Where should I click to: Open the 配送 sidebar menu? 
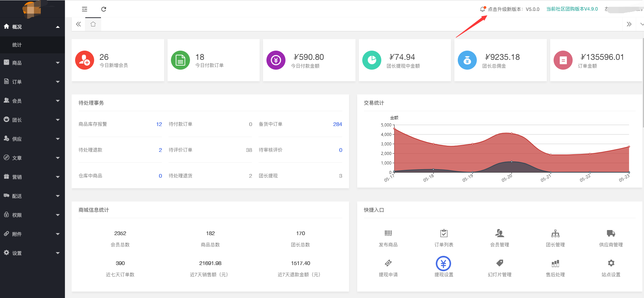point(32,196)
